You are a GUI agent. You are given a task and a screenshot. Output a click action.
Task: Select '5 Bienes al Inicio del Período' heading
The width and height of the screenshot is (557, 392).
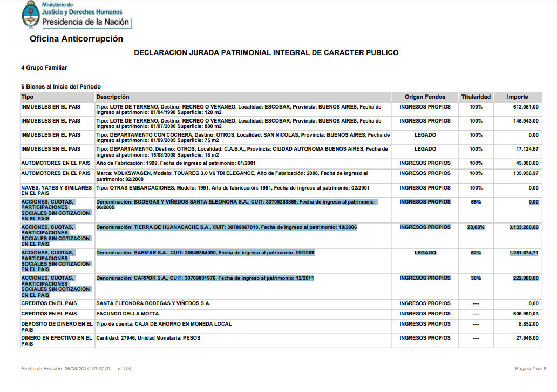61,86
